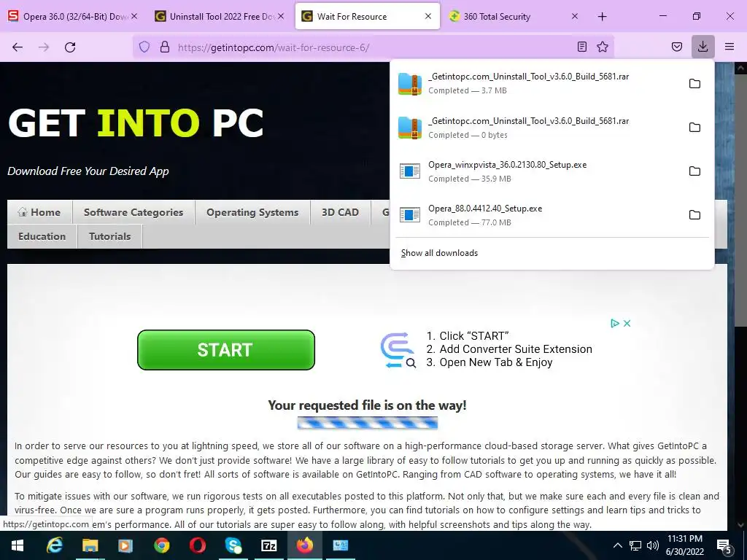Open the completed Opera_88.0.4412.40_Setup.exe download
Image resolution: width=747 pixels, height=560 pixels.
[538, 215]
